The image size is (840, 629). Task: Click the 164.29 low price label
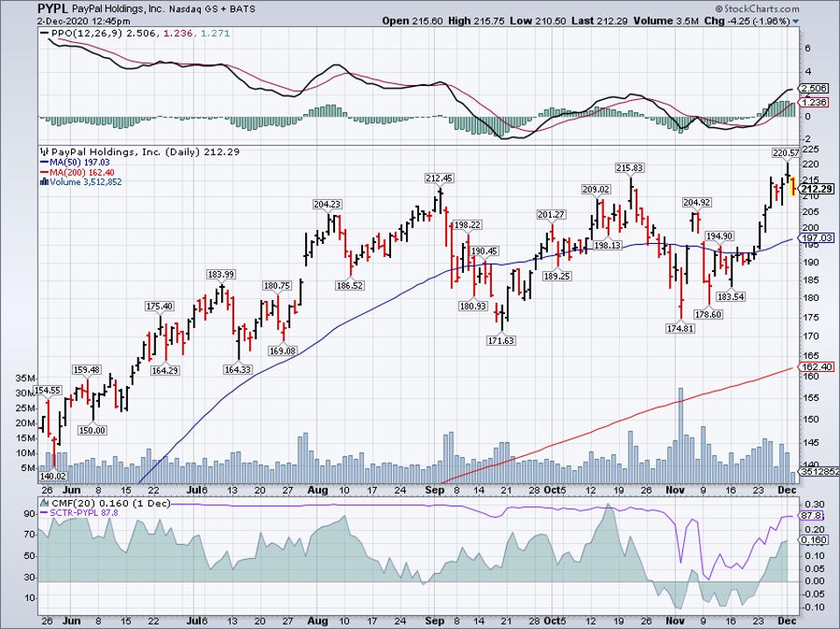click(x=165, y=369)
